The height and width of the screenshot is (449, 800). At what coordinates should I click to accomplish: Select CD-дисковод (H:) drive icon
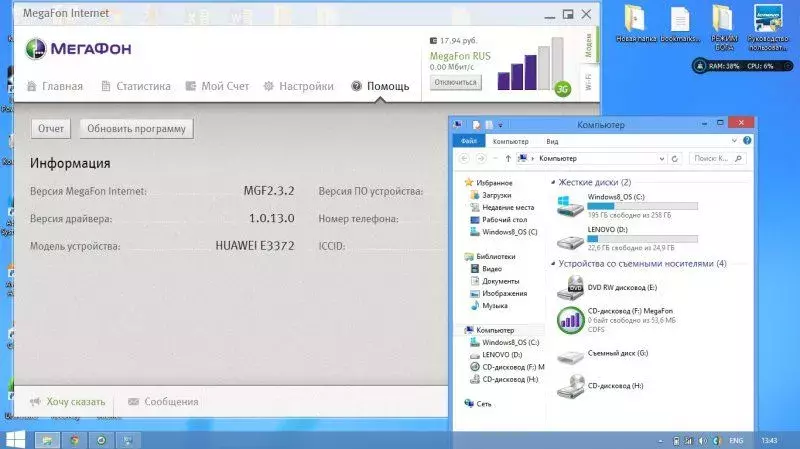tap(570, 386)
